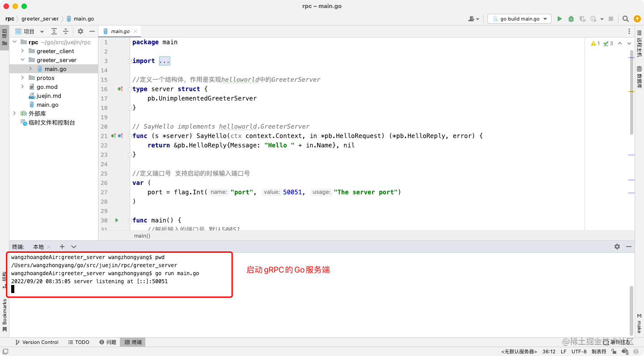Viewport: 644px width, 356px height.
Task: Click UTF-8 encoding in status bar
Action: coord(579,352)
